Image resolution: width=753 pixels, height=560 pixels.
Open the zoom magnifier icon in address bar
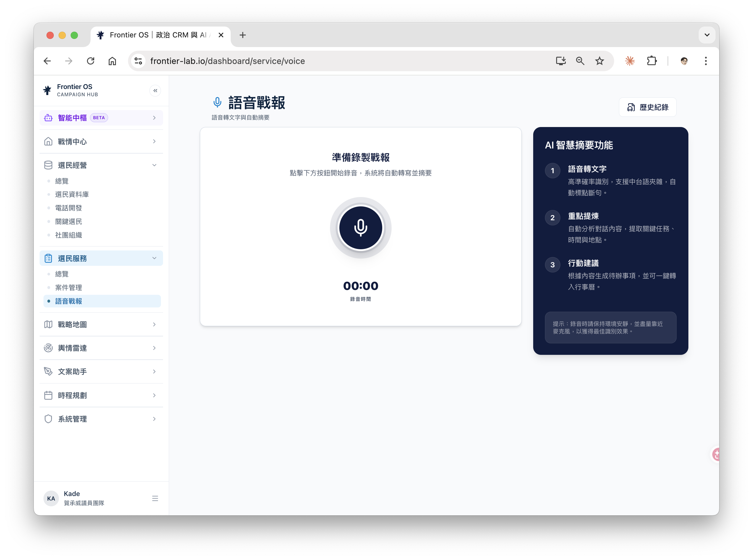point(580,61)
